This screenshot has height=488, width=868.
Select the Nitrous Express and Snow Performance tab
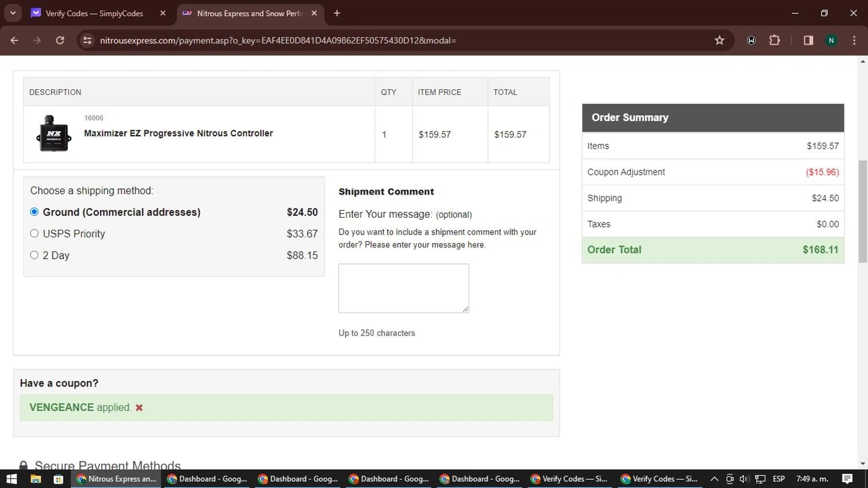(249, 13)
